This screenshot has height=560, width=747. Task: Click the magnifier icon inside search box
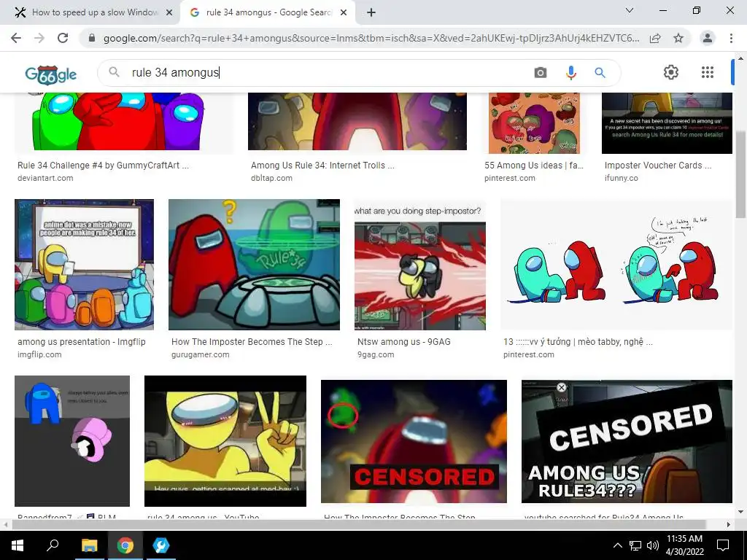(114, 72)
